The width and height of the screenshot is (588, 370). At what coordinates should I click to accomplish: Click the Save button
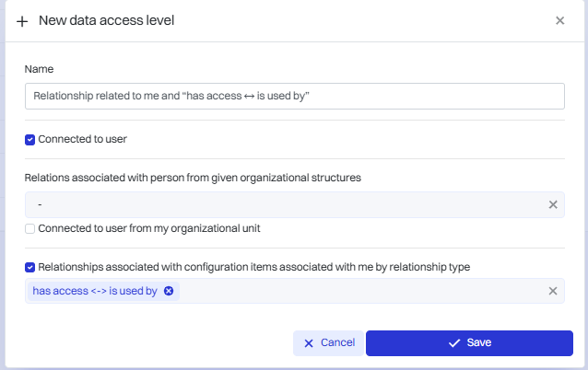point(469,342)
